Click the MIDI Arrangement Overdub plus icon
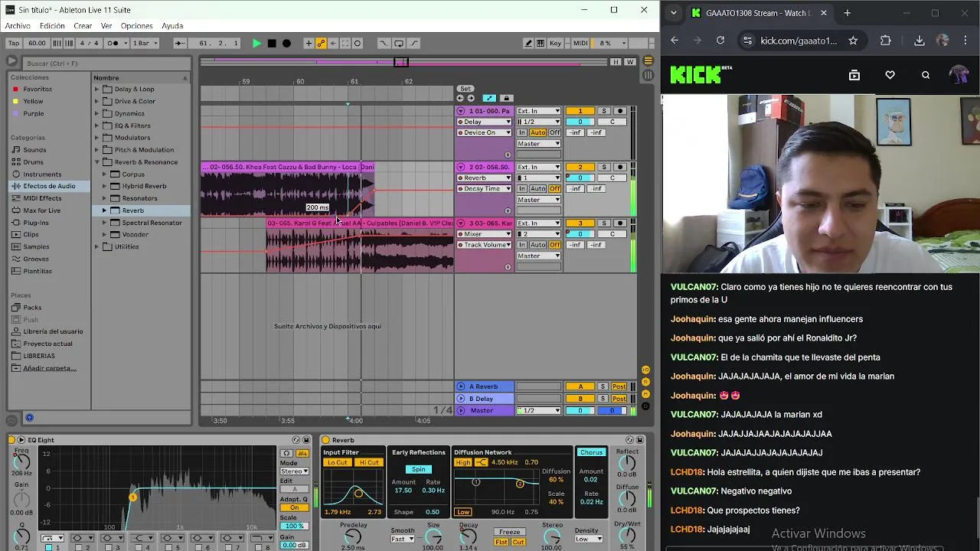The height and width of the screenshot is (551, 980). [309, 44]
